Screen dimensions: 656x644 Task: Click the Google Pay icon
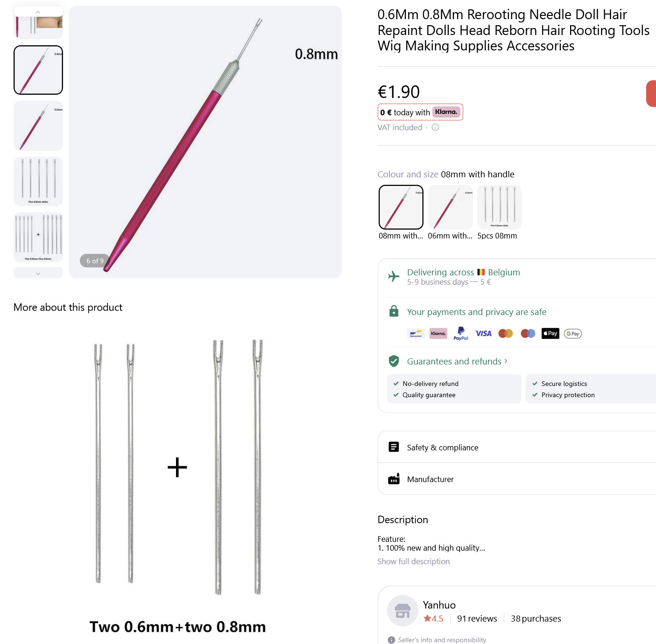click(x=572, y=333)
